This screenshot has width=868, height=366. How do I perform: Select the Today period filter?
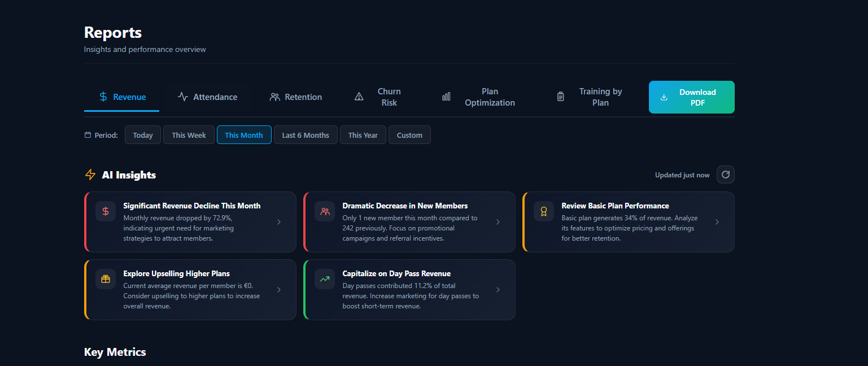143,135
